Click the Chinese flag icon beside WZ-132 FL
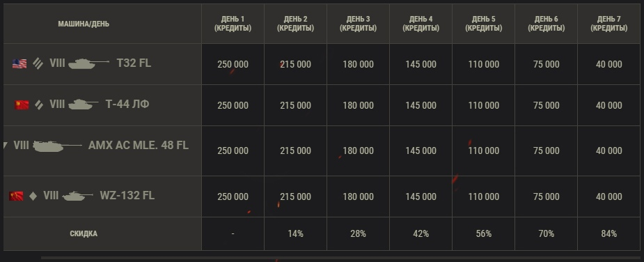Screen dimensions: 644x262 [16, 196]
